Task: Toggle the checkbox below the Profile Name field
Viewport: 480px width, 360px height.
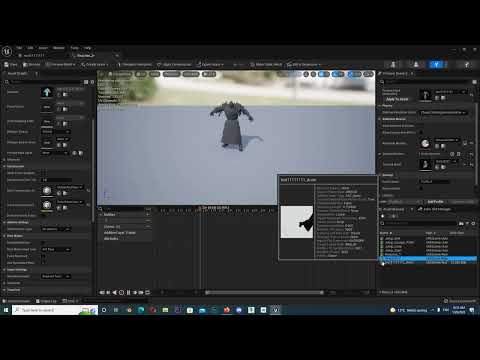Action: 421,188
